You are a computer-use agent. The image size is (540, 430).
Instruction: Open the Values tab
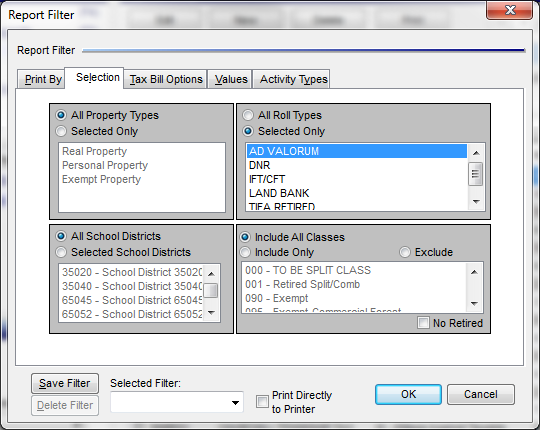[x=231, y=79]
